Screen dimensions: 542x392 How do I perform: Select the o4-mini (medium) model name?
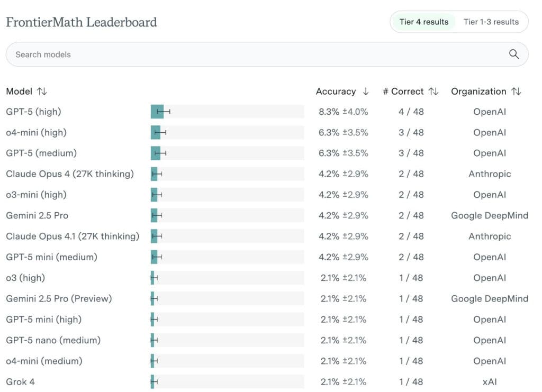point(44,361)
